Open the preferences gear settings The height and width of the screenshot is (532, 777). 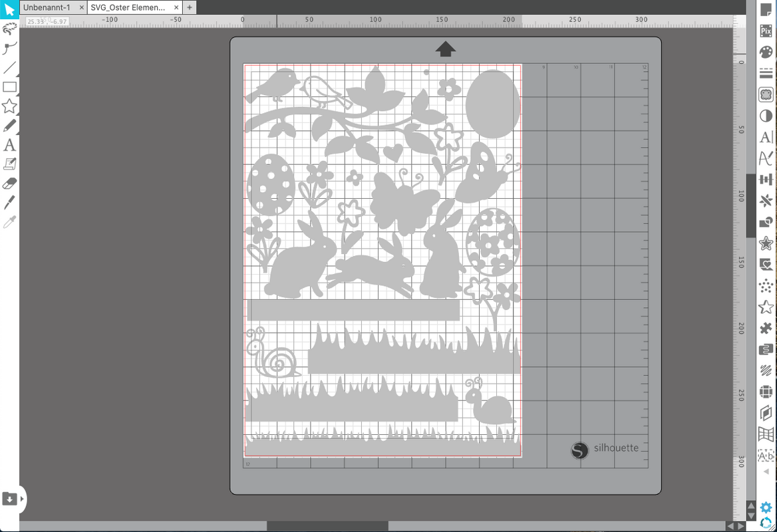point(766,507)
